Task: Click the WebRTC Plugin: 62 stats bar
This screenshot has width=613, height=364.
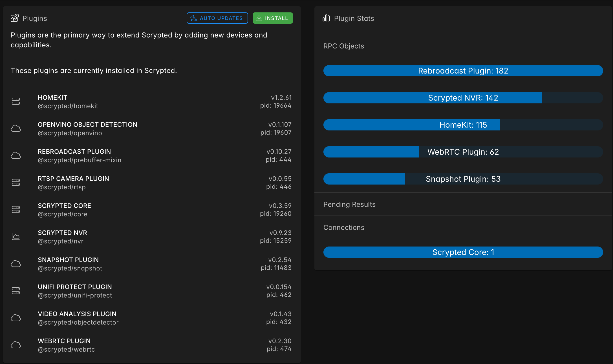Action: [463, 152]
